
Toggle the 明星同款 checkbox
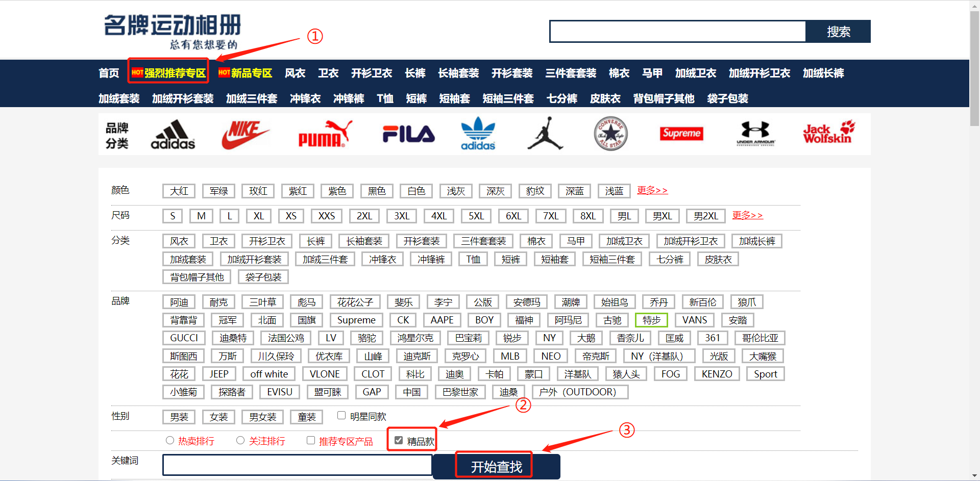[341, 416]
